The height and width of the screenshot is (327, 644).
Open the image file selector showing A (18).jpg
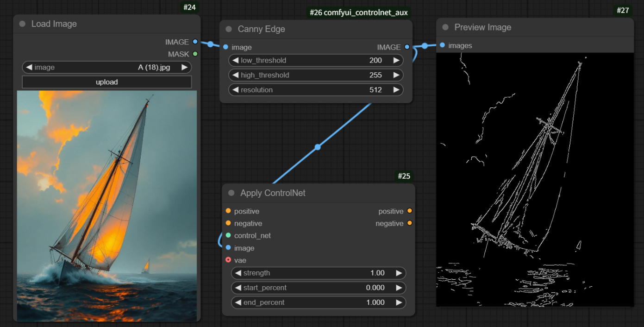(106, 67)
